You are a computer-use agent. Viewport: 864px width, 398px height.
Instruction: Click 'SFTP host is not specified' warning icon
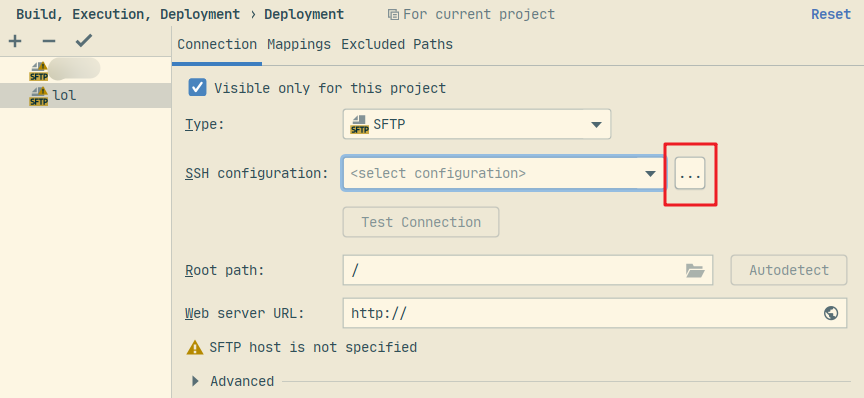(x=195, y=347)
